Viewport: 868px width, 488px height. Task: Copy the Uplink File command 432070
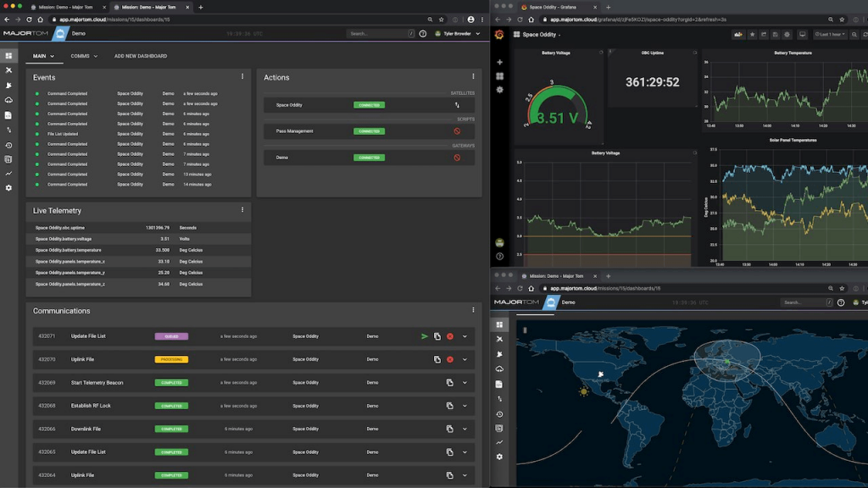pyautogui.click(x=437, y=359)
